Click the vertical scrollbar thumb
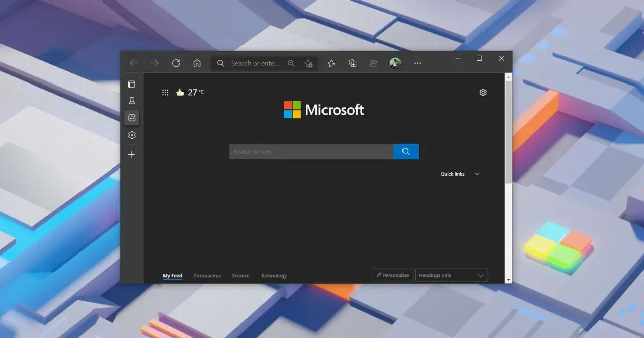The height and width of the screenshot is (338, 644). click(x=508, y=132)
